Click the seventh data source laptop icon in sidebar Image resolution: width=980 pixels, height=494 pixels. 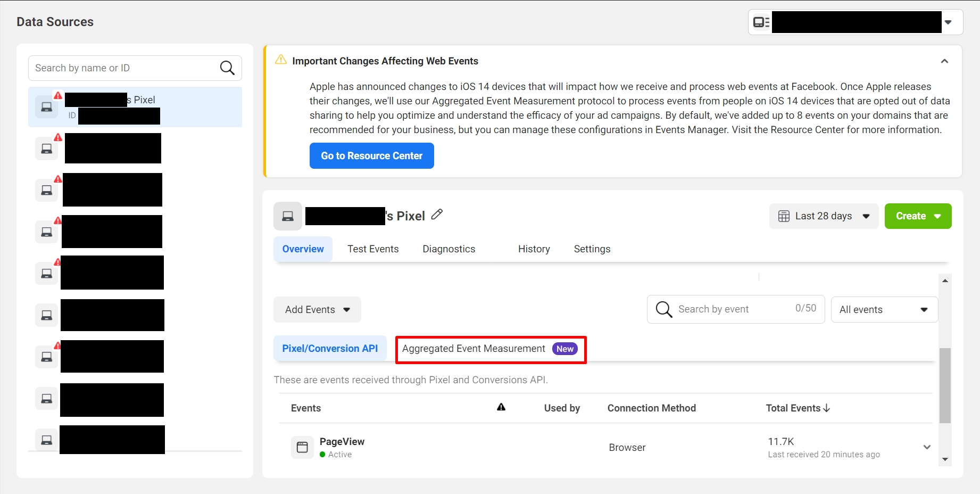point(47,357)
